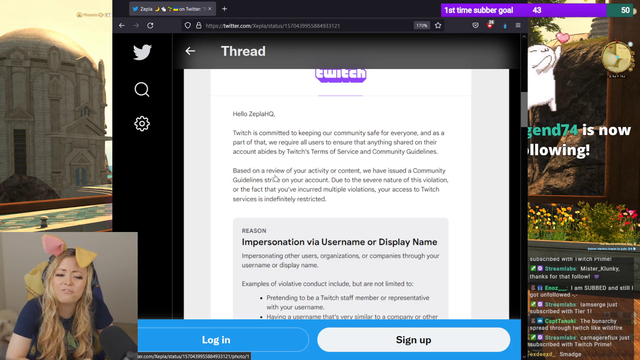Click the streamer webcam overlay

tap(69, 296)
